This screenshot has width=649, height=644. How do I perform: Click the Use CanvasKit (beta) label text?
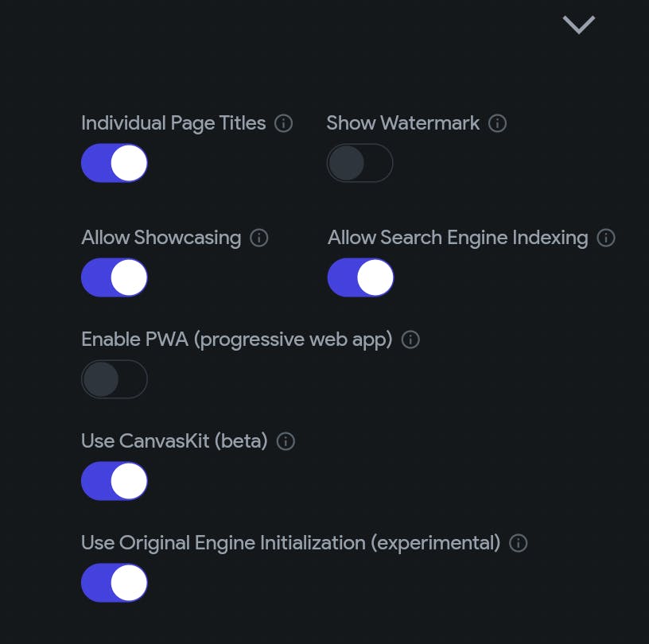click(174, 441)
